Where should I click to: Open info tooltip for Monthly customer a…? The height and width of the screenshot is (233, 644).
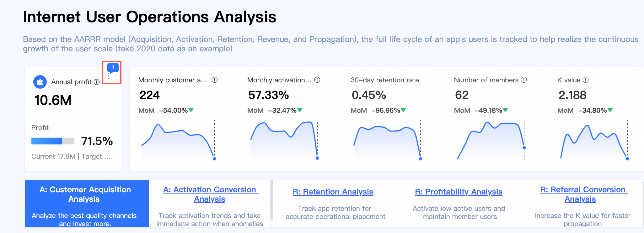pos(215,80)
